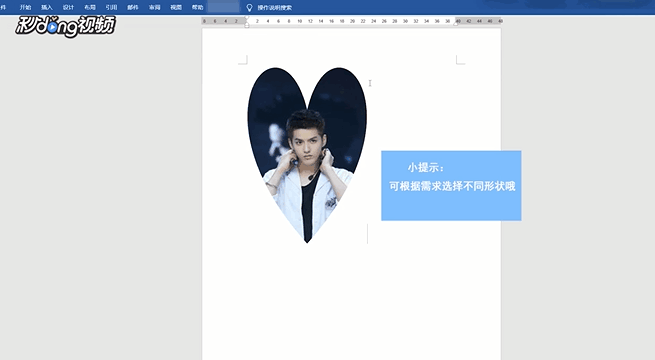Screen dimensions: 655x360
Task: Open the 文件 (File) tab
Action: coord(3,7)
